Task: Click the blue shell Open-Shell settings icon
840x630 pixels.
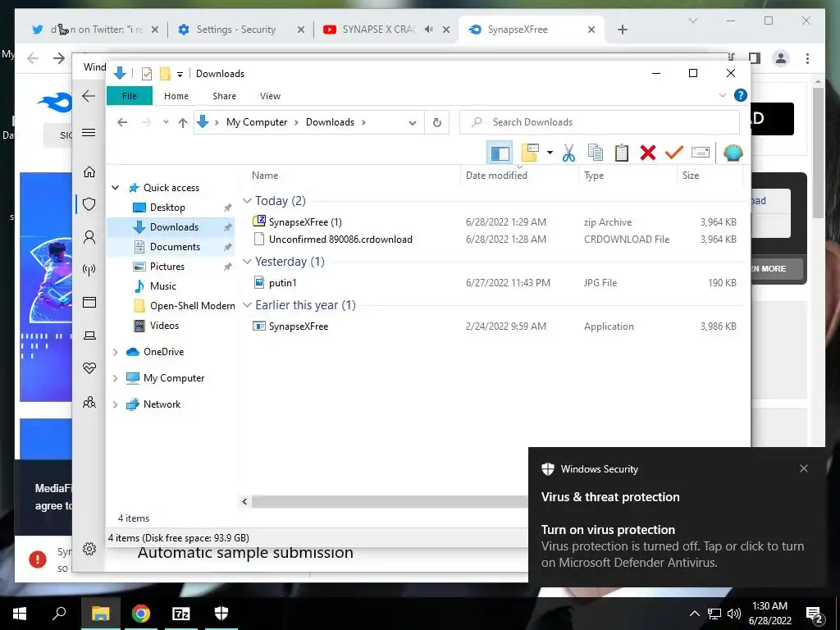Action: click(x=733, y=153)
